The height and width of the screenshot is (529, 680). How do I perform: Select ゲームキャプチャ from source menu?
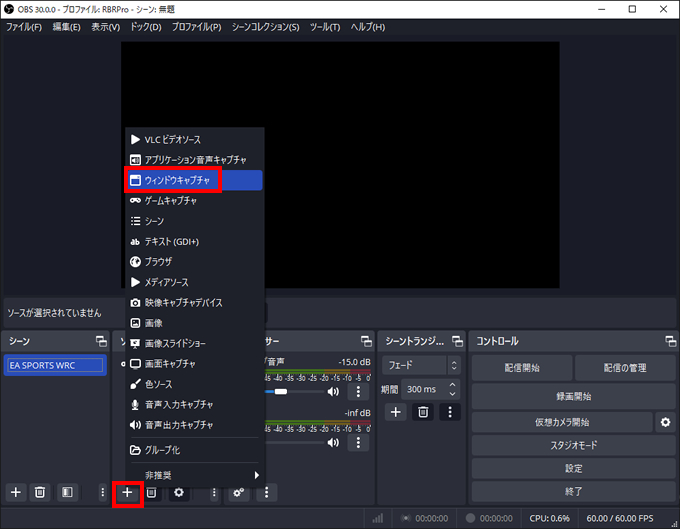tap(194, 201)
